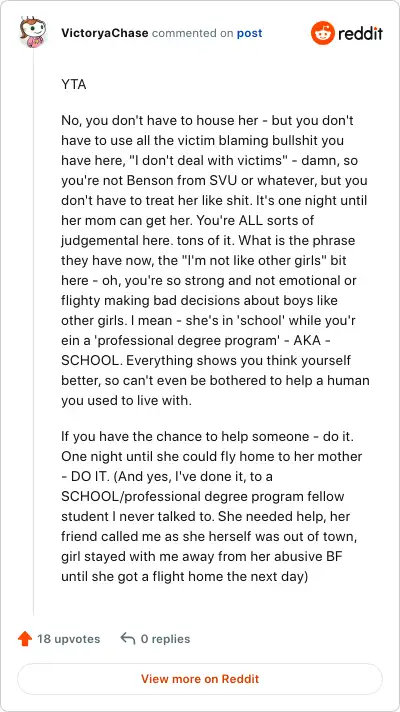Follow the blue "post" link
400x712 pixels.
(x=249, y=33)
